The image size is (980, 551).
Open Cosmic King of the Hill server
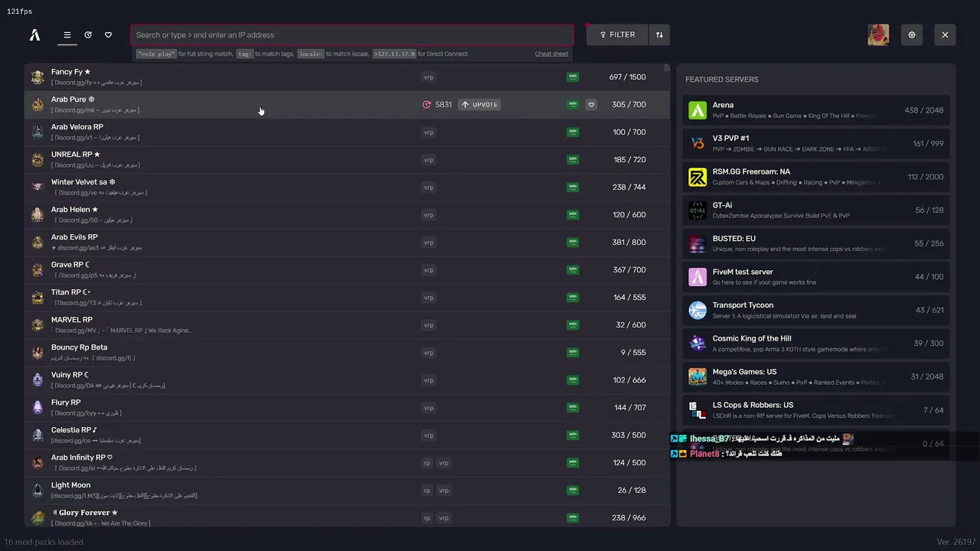[816, 343]
